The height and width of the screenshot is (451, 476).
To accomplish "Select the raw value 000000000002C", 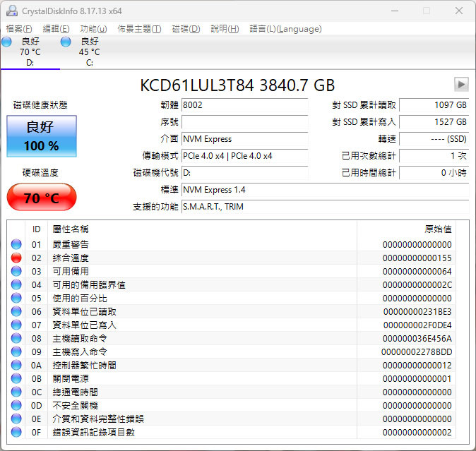I will pyautogui.click(x=417, y=285).
